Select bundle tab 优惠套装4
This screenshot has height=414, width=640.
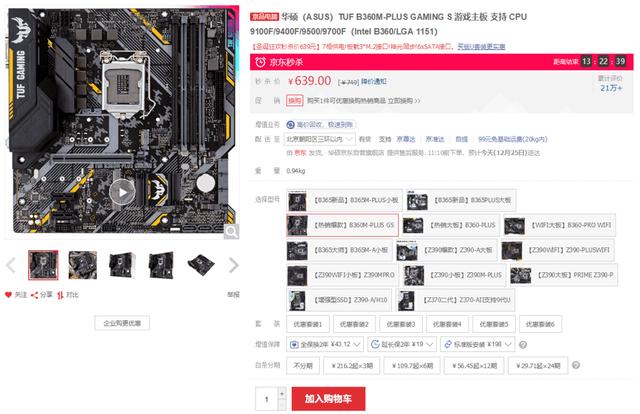point(447,324)
